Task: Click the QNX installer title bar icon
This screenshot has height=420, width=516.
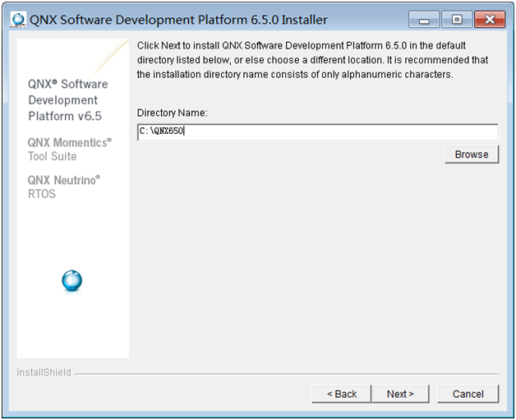Action: click(x=18, y=20)
